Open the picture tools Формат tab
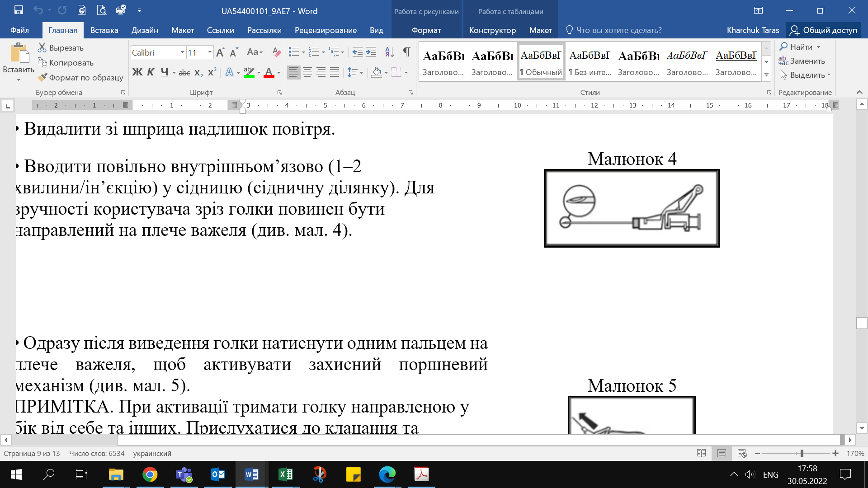The width and height of the screenshot is (868, 488). tap(426, 30)
